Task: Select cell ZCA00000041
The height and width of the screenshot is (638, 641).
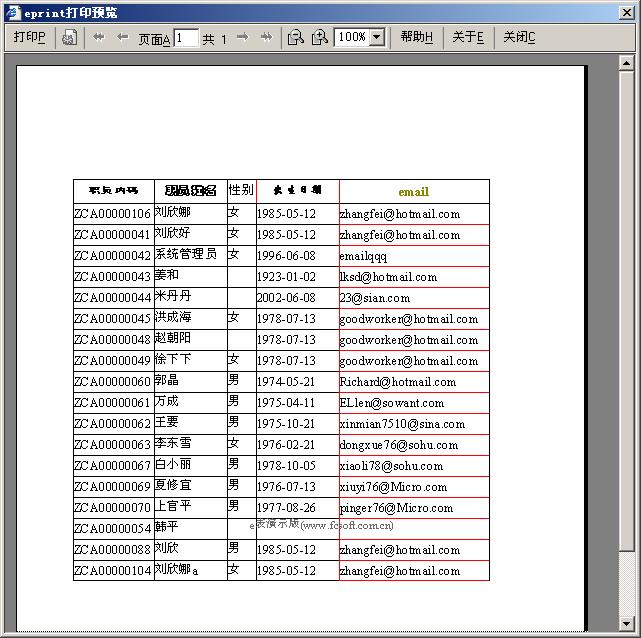Action: pos(114,235)
